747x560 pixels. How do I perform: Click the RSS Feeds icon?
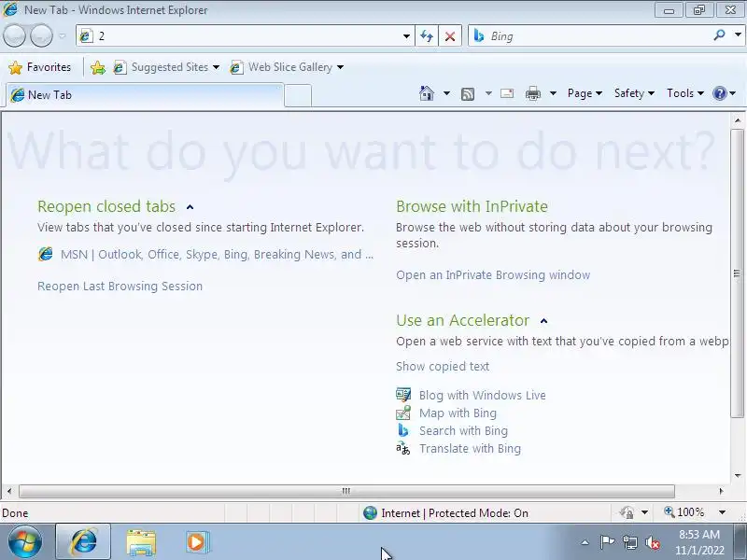point(468,94)
